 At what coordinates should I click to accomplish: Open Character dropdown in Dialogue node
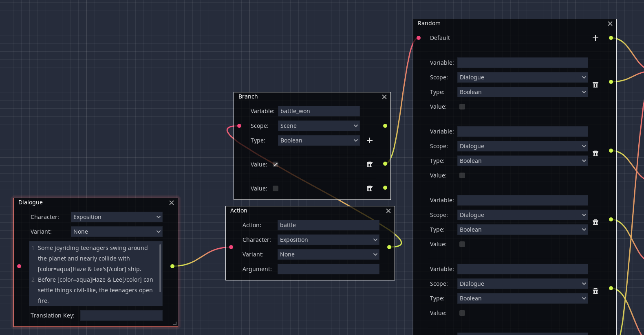117,217
